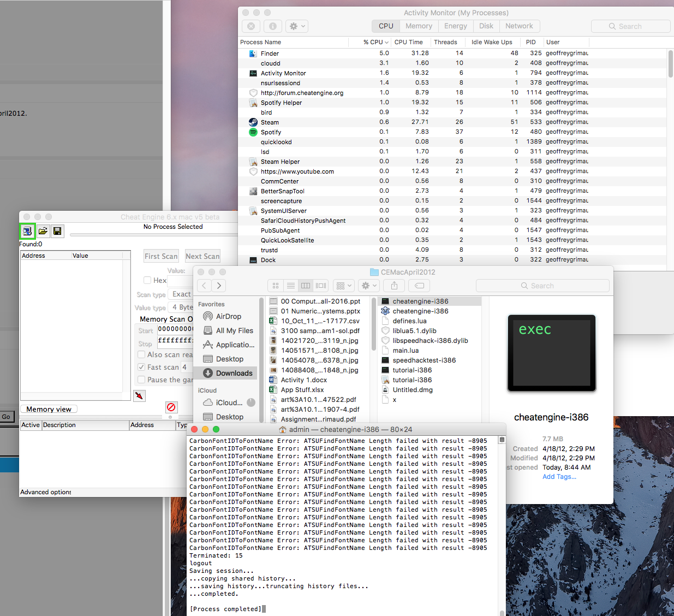Select the Finder process row in Activity Monitor
Viewport: 674px width, 616px height.
[453, 54]
